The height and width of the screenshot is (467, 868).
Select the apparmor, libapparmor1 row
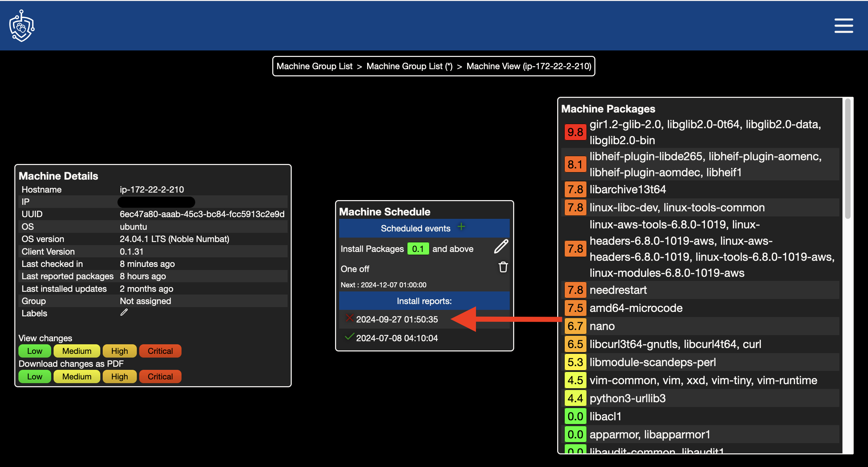(700, 434)
